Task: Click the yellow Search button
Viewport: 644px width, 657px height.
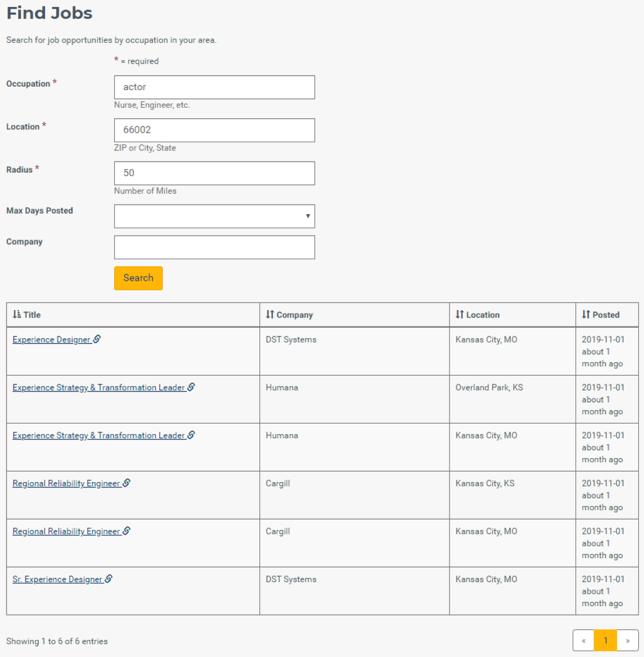Action: pos(138,278)
